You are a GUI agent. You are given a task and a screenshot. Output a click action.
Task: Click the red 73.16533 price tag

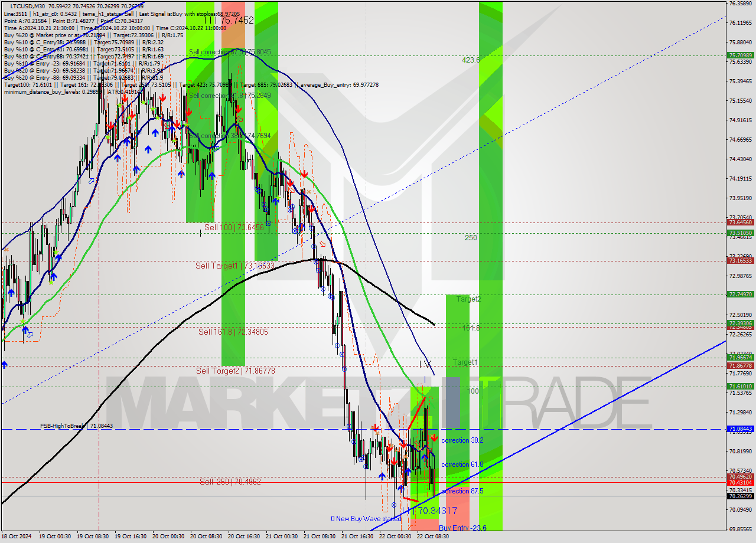point(740,260)
